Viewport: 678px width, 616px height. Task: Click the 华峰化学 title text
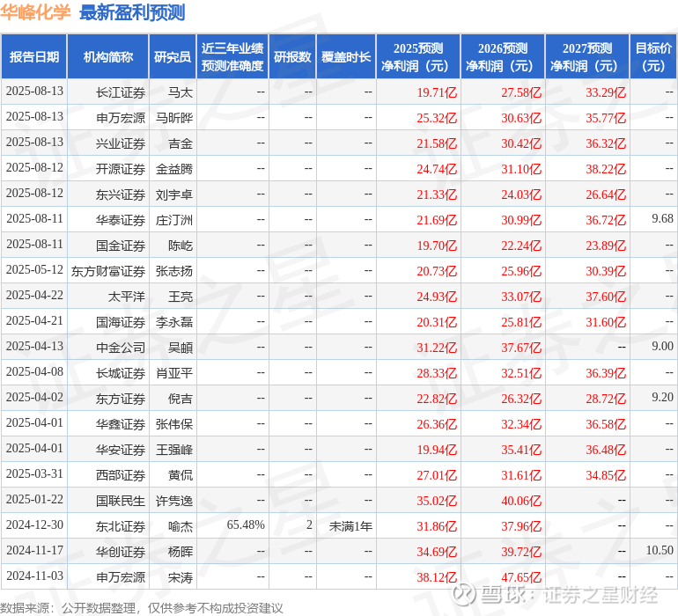(x=35, y=12)
